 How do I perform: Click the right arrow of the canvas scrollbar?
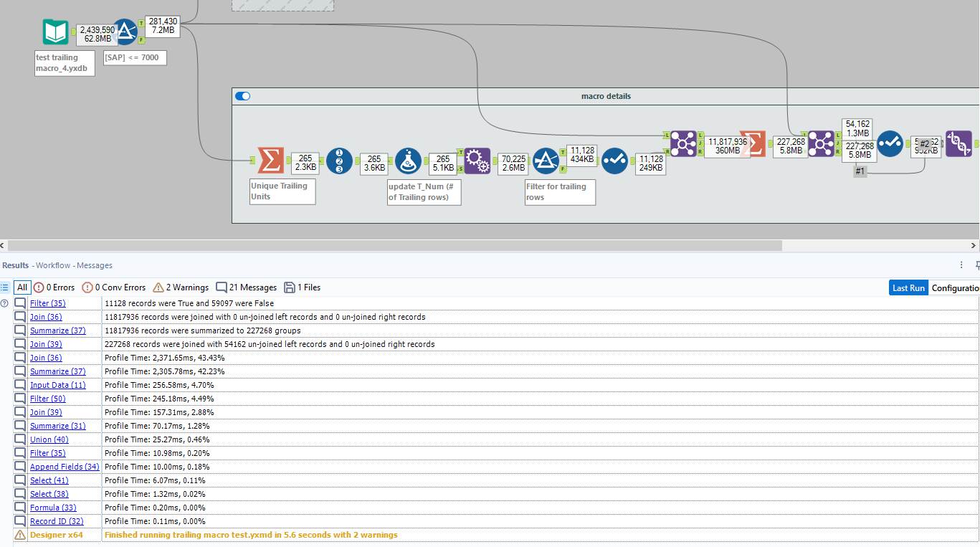(974, 246)
